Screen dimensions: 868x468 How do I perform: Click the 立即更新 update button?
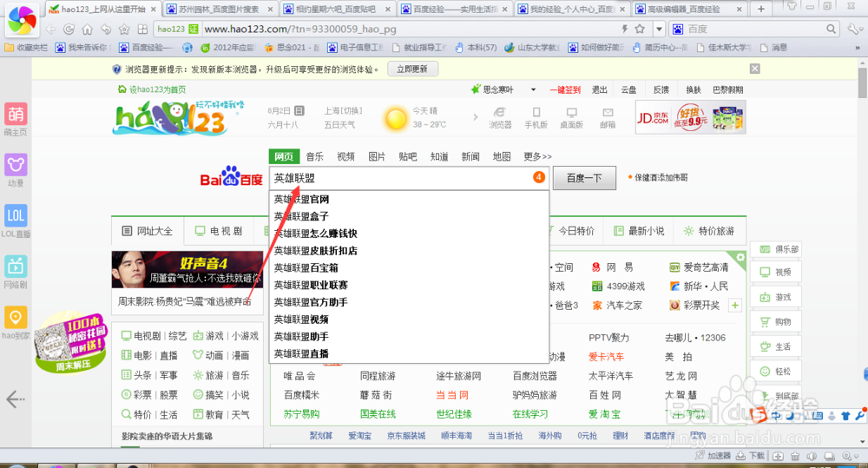pyautogui.click(x=411, y=69)
